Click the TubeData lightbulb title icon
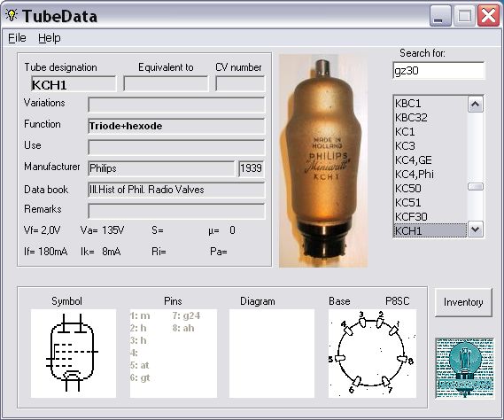The width and height of the screenshot is (504, 420). [12, 15]
